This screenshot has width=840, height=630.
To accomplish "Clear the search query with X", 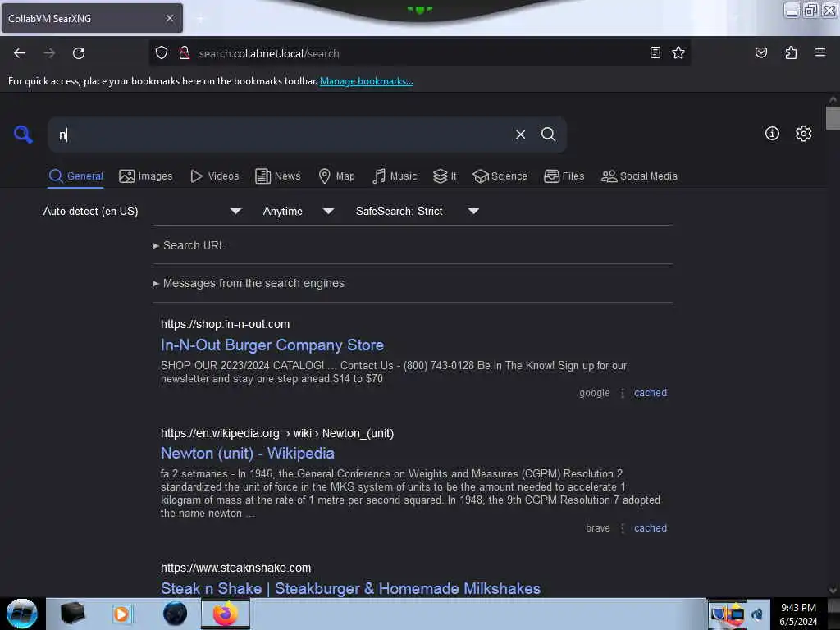I will [520, 135].
